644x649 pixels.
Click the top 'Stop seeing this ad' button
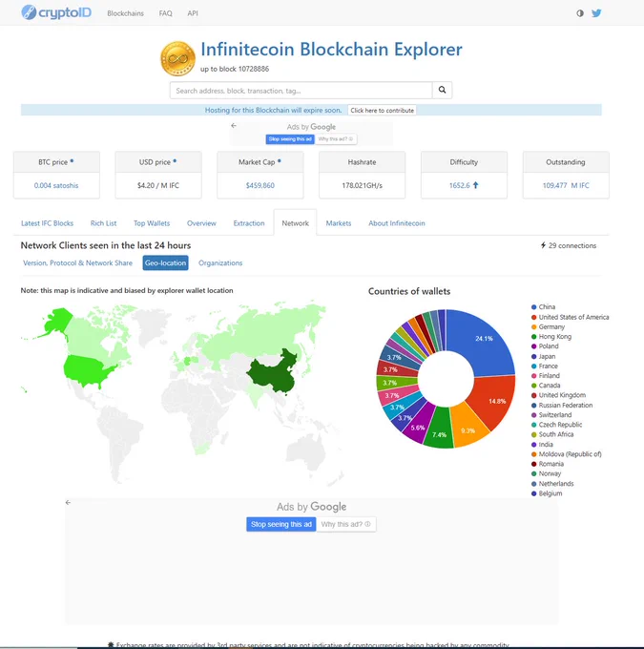290,139
